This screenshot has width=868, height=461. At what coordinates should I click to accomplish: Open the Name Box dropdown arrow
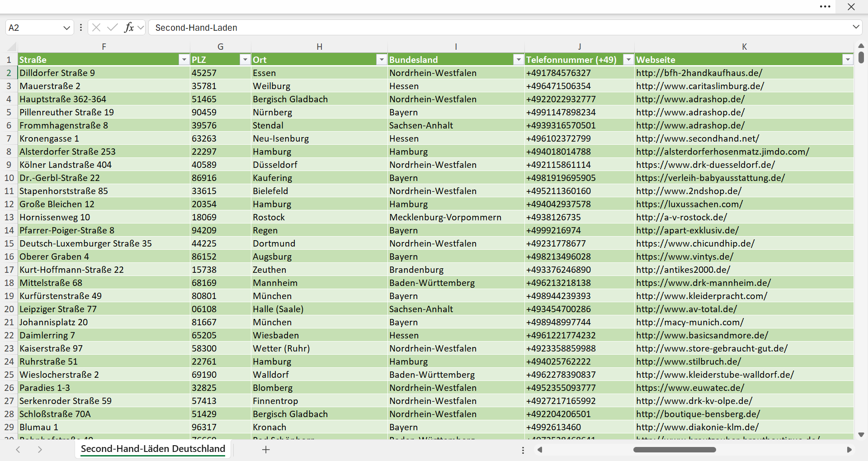point(66,28)
